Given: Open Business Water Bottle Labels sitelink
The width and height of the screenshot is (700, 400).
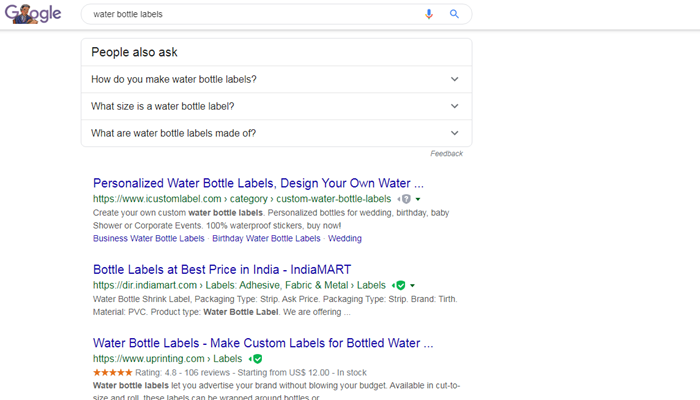Looking at the screenshot, I should pyautogui.click(x=149, y=238).
